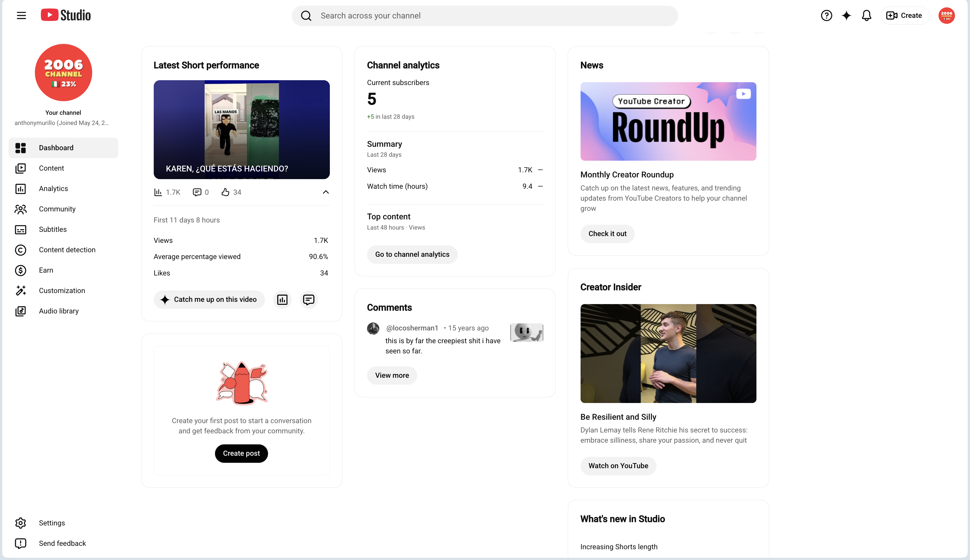Open video analytics icon beside Catch me up
Viewport: 970px width, 560px height.
click(x=282, y=300)
